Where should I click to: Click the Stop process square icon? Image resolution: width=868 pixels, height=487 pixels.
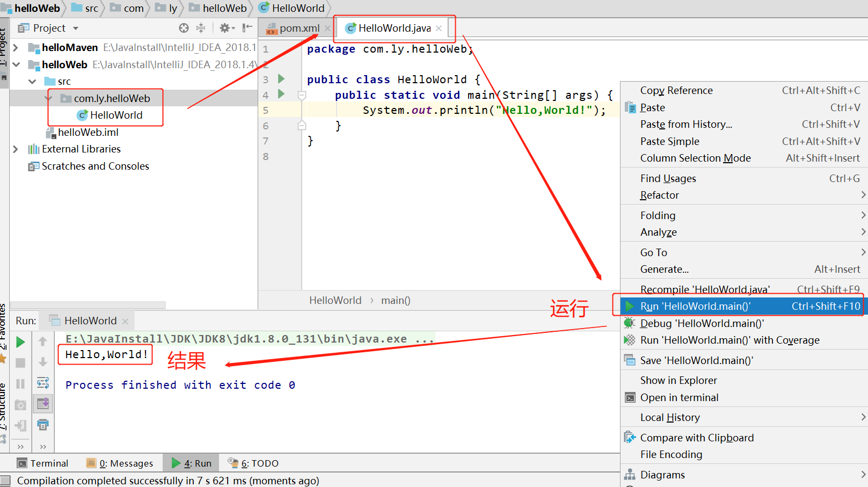coord(20,363)
